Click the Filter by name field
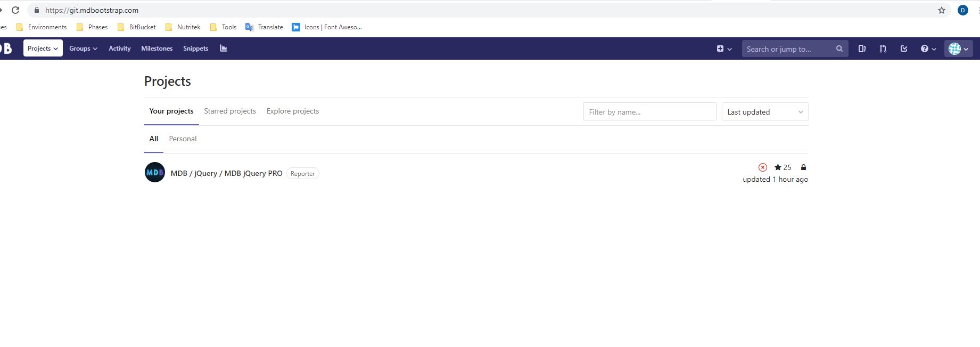 click(x=649, y=112)
